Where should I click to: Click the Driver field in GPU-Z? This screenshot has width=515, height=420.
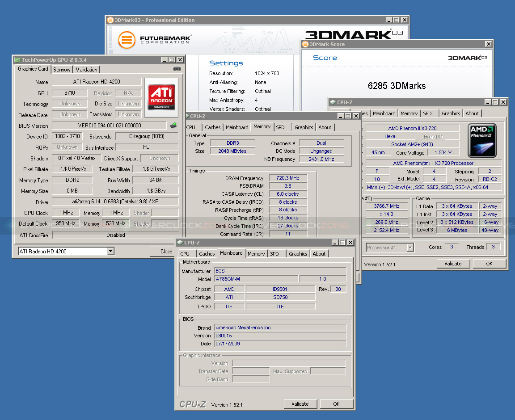(115, 202)
